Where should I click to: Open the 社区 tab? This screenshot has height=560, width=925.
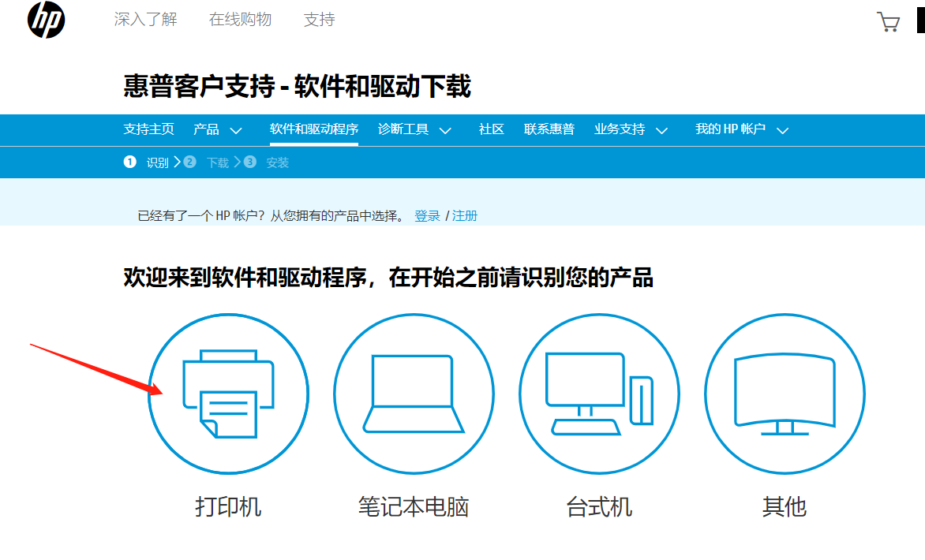[x=491, y=129]
